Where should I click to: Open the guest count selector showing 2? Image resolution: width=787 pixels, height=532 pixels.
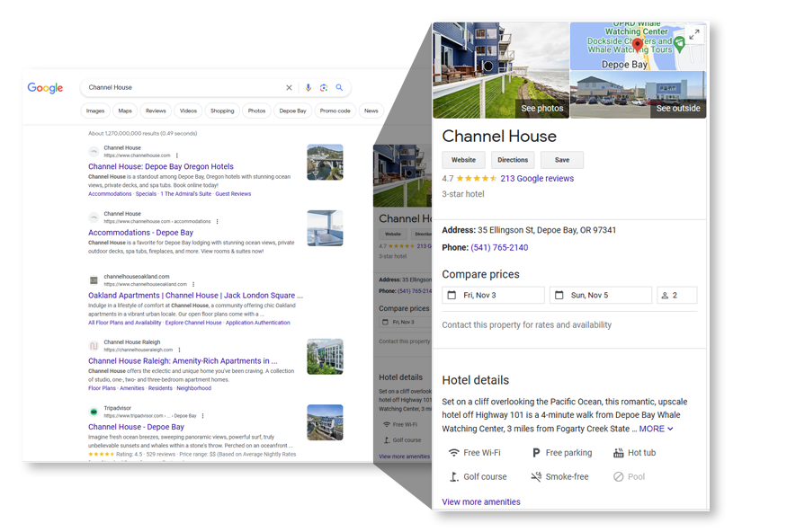click(677, 294)
